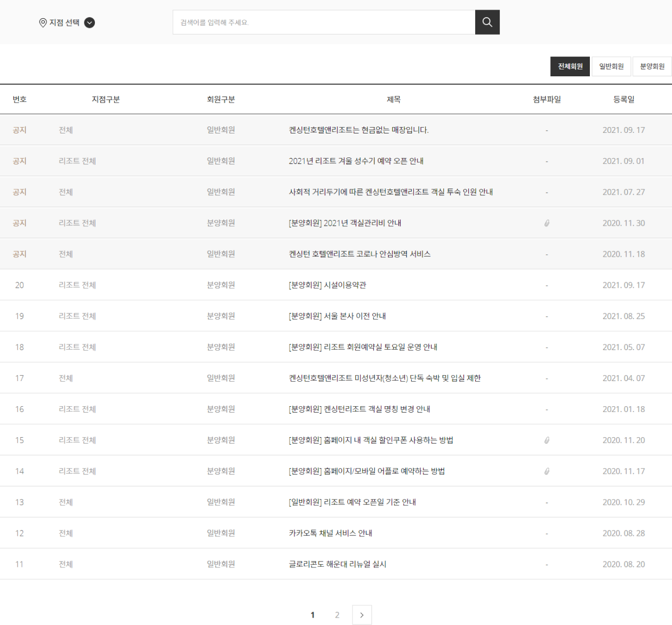This screenshot has height=625, width=672.
Task: Click the 첨부파일 column header
Action: pyautogui.click(x=547, y=99)
